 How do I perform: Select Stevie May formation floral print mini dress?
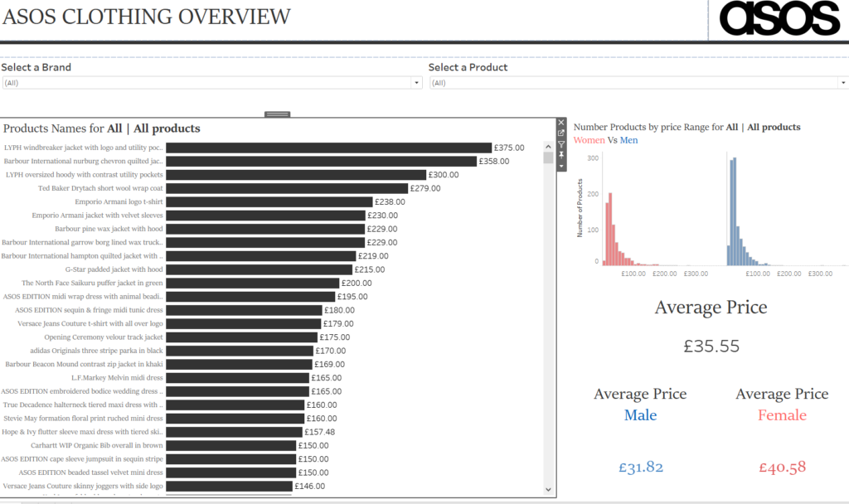coord(84,419)
